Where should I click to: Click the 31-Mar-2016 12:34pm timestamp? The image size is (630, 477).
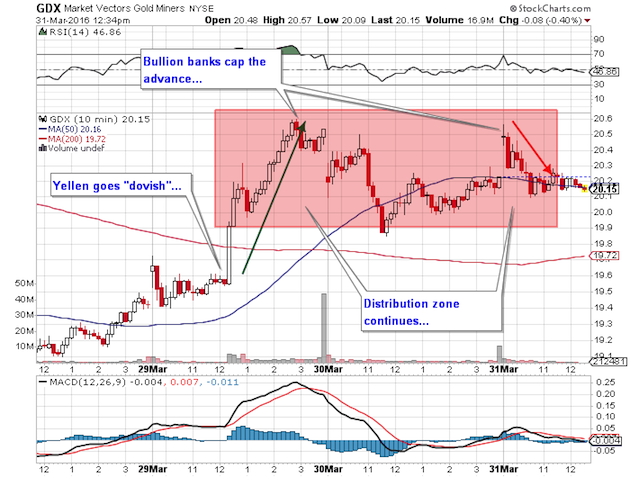coord(83,20)
